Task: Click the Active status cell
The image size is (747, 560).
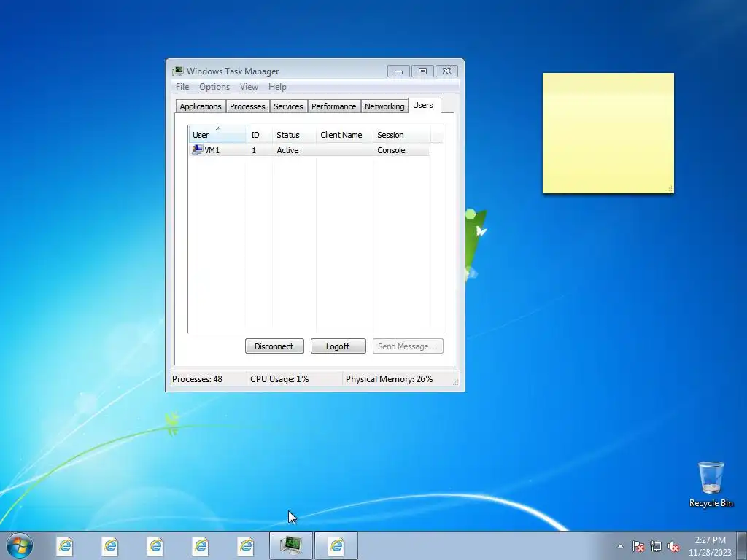Action: (x=287, y=150)
